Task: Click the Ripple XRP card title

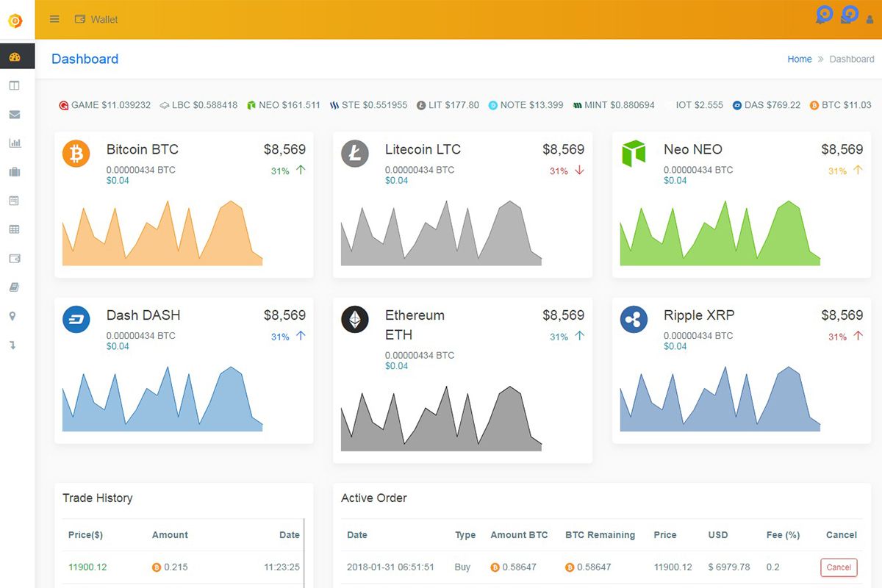Action: click(699, 315)
